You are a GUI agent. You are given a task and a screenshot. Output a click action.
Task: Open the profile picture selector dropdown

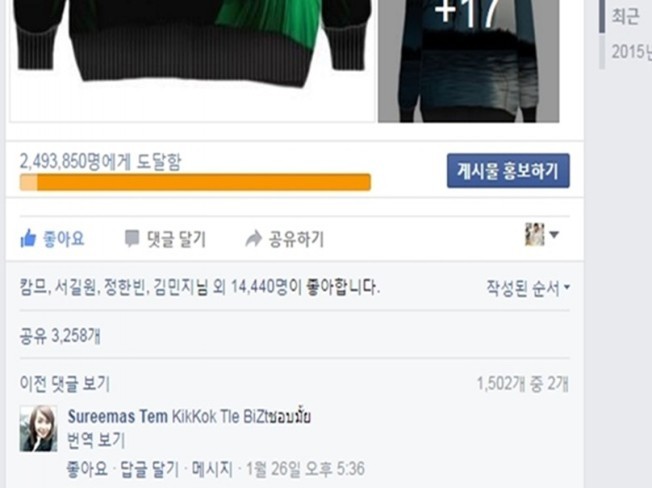point(541,234)
